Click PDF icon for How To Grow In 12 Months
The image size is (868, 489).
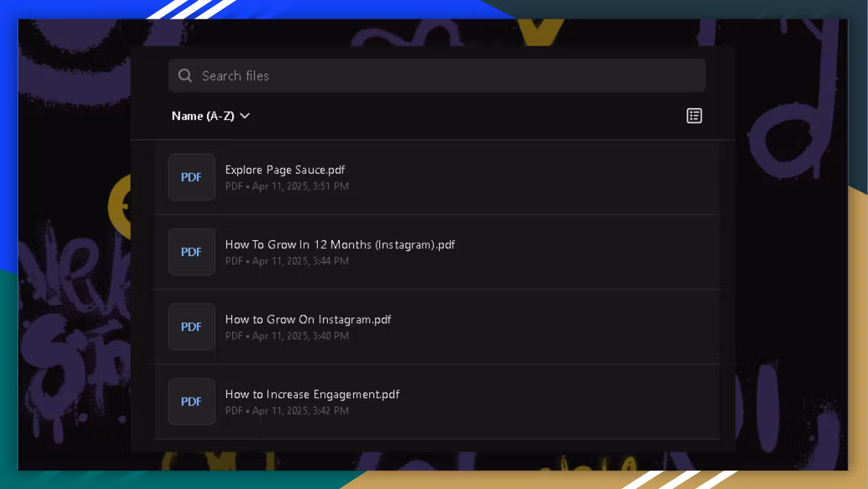pyautogui.click(x=192, y=252)
